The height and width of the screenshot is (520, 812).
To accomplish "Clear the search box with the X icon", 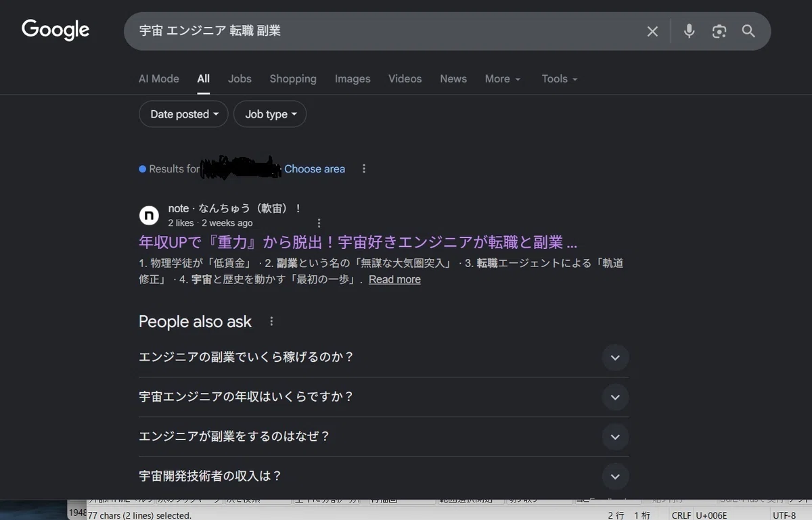I will point(652,31).
